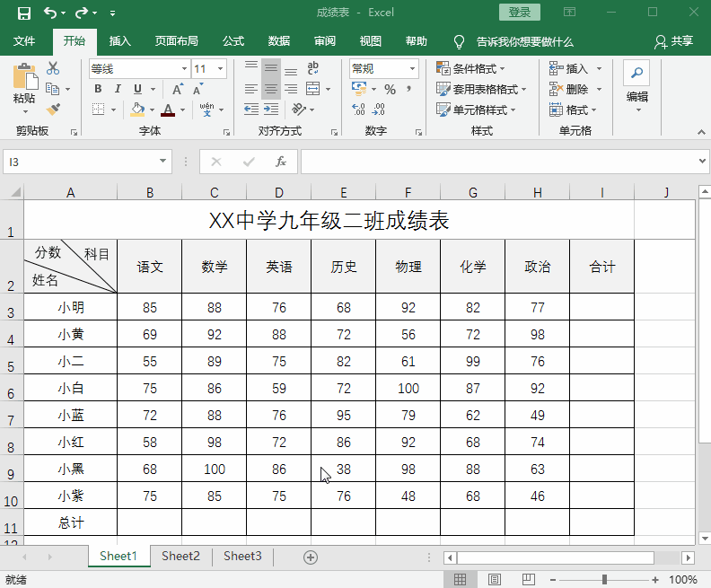Click the Accounting number format icon
Screen dimensions: 711x588
tap(359, 88)
